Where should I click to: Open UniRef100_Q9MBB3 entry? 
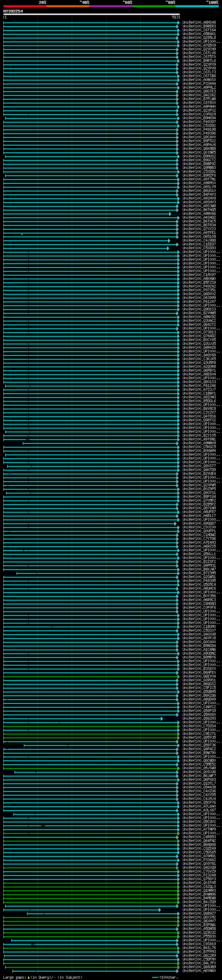[199, 168]
